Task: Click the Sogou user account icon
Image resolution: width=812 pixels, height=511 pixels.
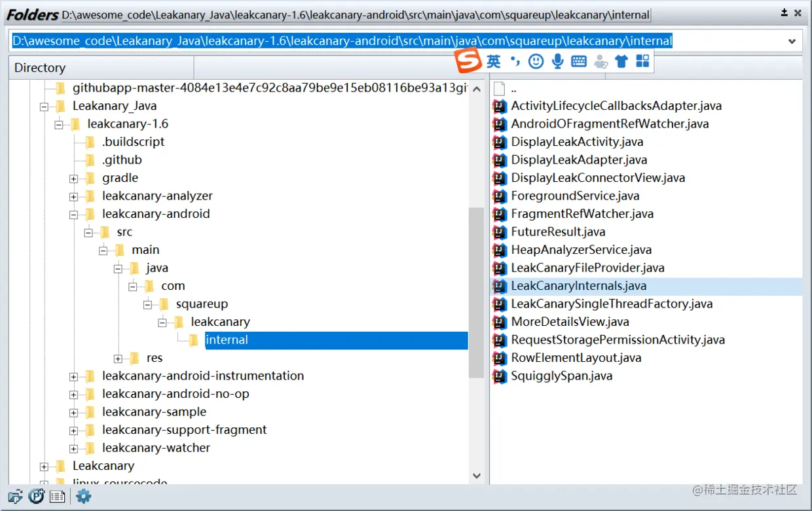Action: click(600, 62)
